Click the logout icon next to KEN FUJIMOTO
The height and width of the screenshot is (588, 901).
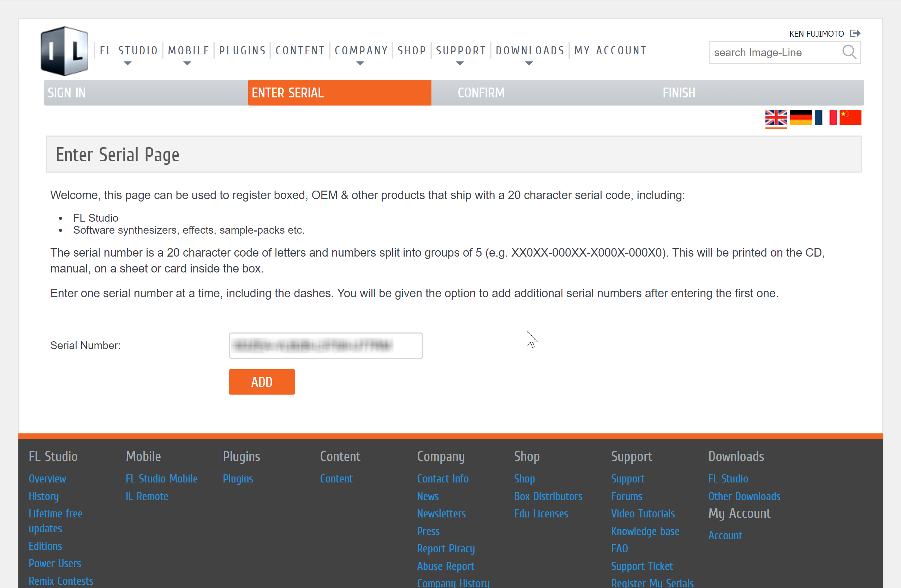[x=855, y=33]
